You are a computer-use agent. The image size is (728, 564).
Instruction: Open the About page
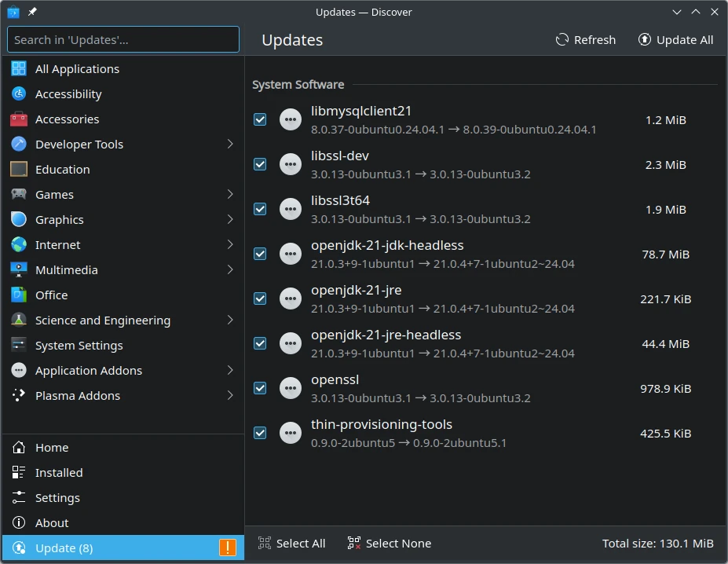pyautogui.click(x=123, y=522)
